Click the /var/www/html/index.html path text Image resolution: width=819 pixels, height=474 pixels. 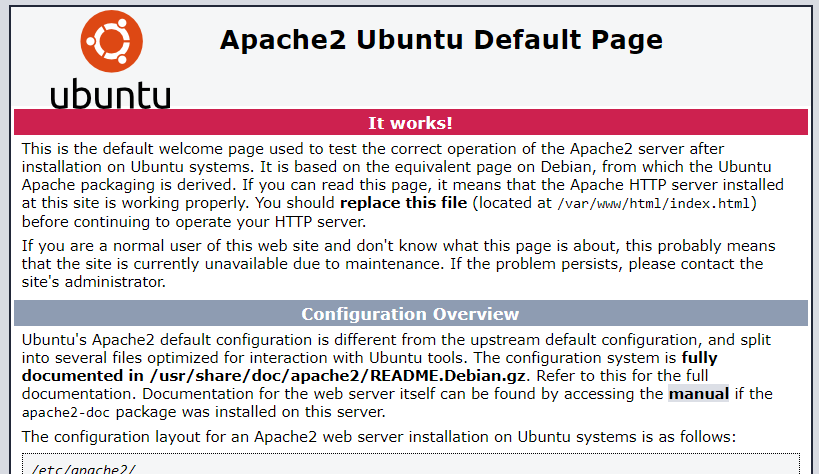(x=653, y=203)
